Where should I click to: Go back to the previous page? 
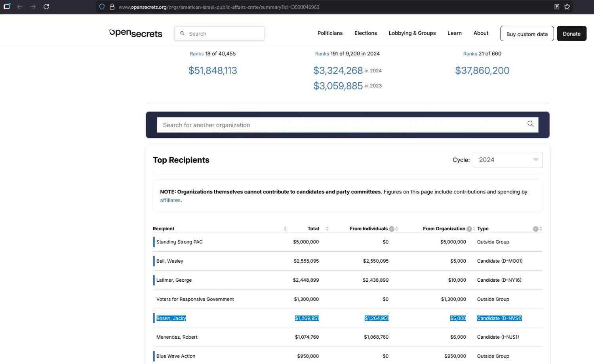[20, 7]
